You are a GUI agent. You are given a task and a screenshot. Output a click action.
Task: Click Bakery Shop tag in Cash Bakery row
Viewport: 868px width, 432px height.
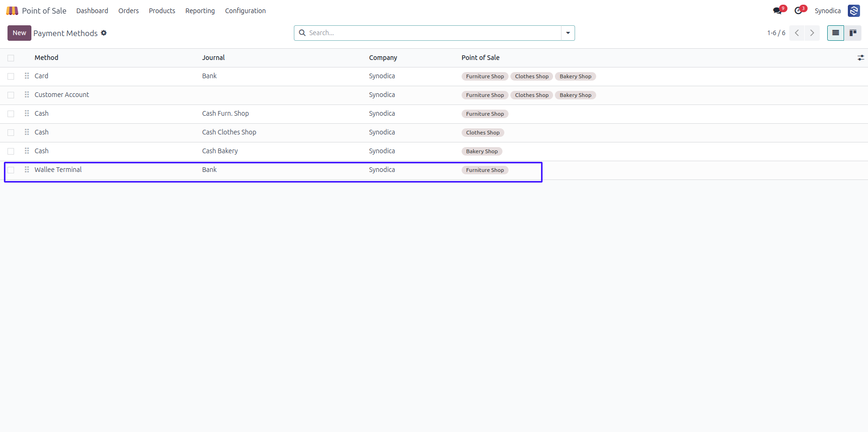pyautogui.click(x=482, y=151)
